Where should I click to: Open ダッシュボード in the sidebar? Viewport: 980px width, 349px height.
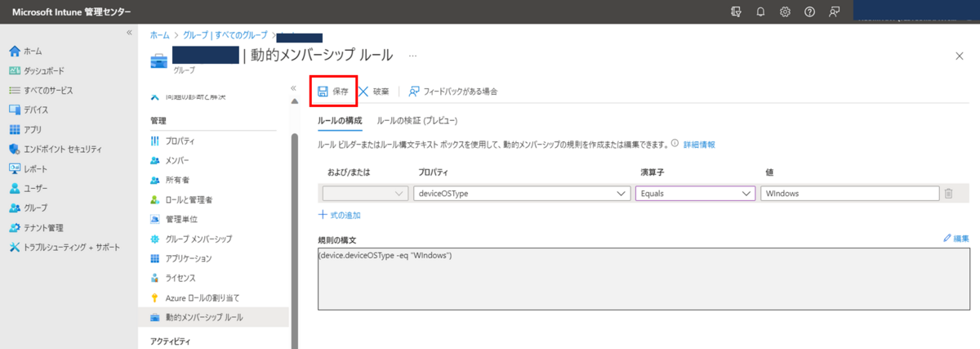coord(36,70)
